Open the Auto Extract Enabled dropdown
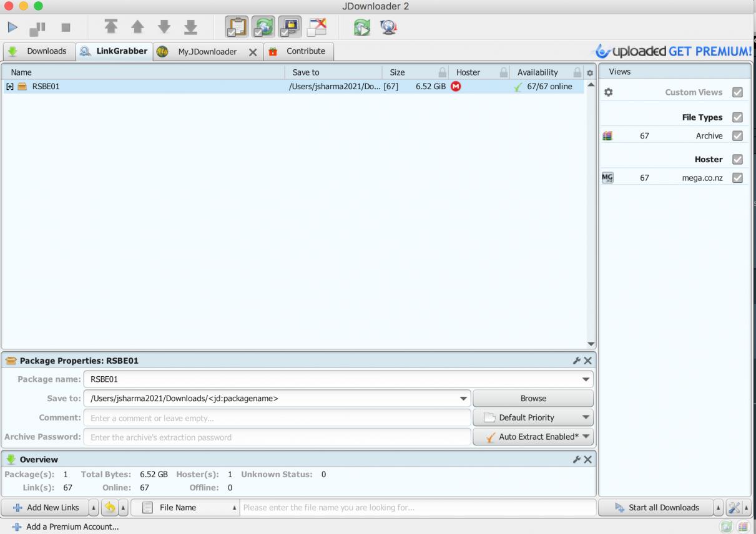The height and width of the screenshot is (534, 756). point(533,437)
